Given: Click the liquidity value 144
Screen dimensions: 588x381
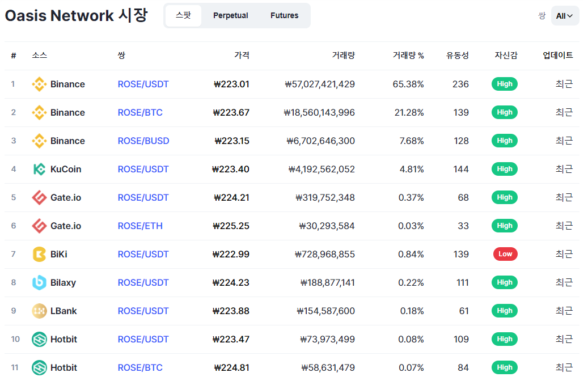Looking at the screenshot, I should point(461,169).
